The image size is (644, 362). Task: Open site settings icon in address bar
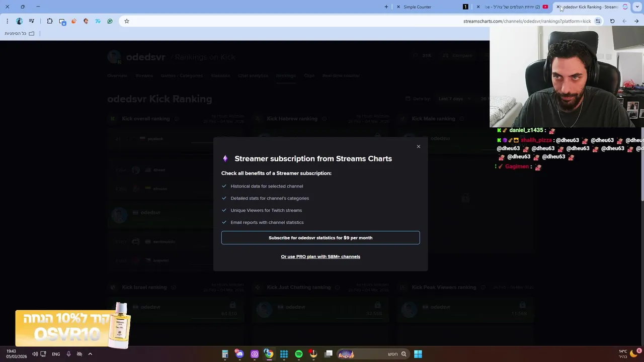[598, 21]
